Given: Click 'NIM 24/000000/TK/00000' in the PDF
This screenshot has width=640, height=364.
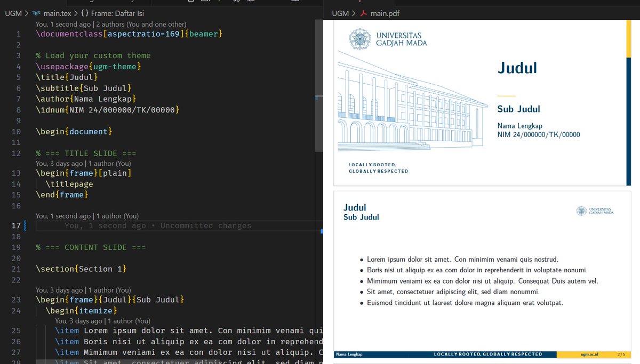Looking at the screenshot, I should pyautogui.click(x=539, y=135).
